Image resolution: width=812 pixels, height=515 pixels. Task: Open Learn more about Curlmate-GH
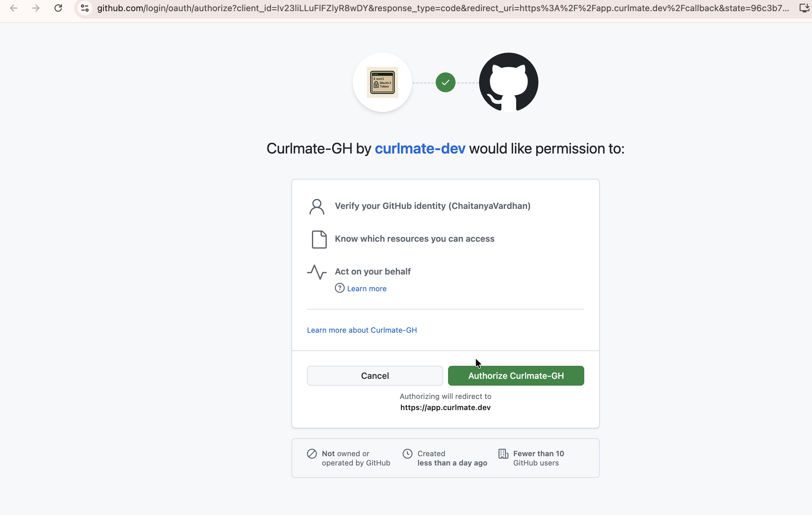click(361, 330)
